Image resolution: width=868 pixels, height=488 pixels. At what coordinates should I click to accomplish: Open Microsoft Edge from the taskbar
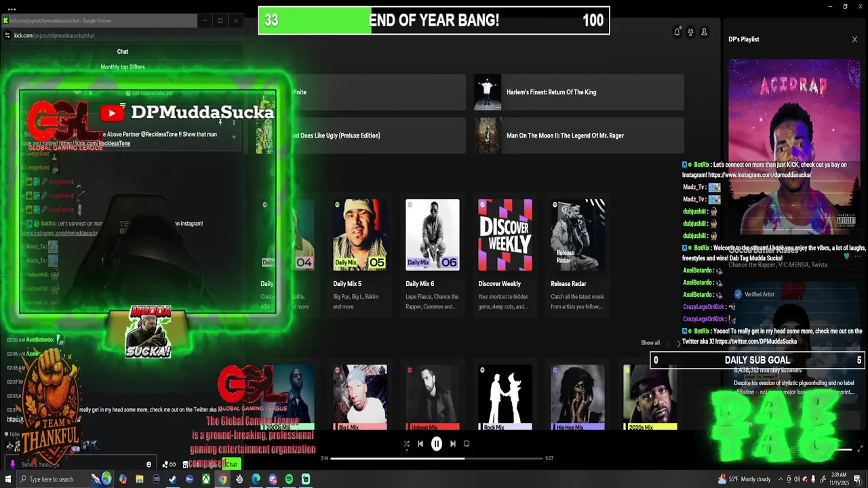point(256,479)
